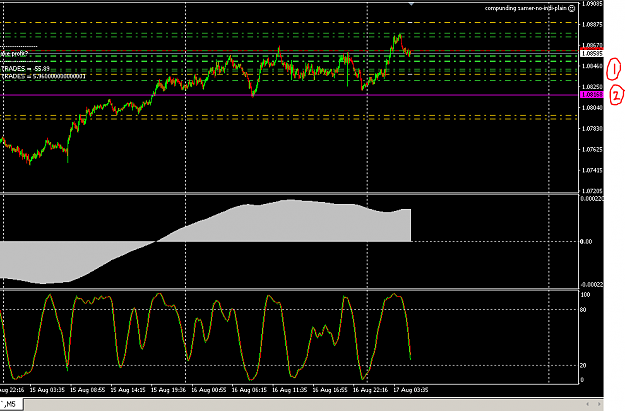Click the expert advisor smiley face icon
The image size is (625, 411).
click(572, 8)
